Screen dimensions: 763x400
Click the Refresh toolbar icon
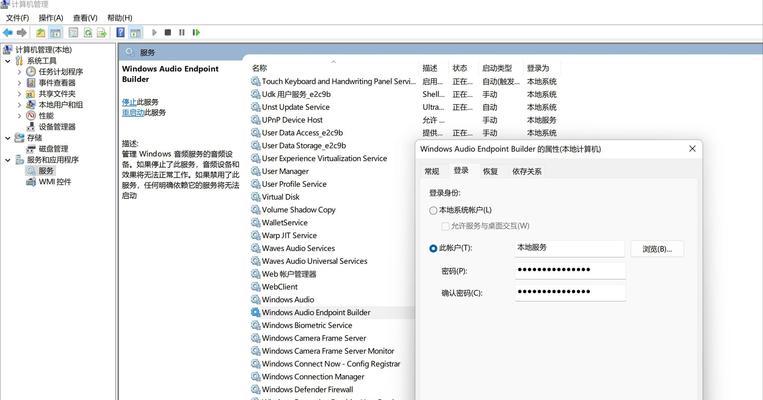pyautogui.click(x=88, y=33)
